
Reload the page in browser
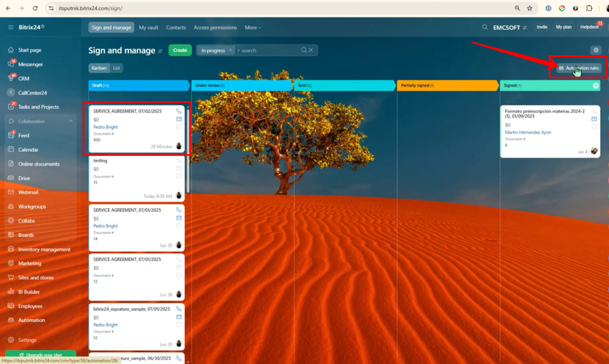[x=35, y=8]
